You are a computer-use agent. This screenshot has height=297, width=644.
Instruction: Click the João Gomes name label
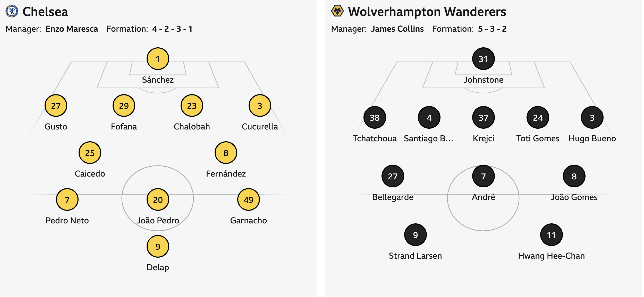[574, 197]
